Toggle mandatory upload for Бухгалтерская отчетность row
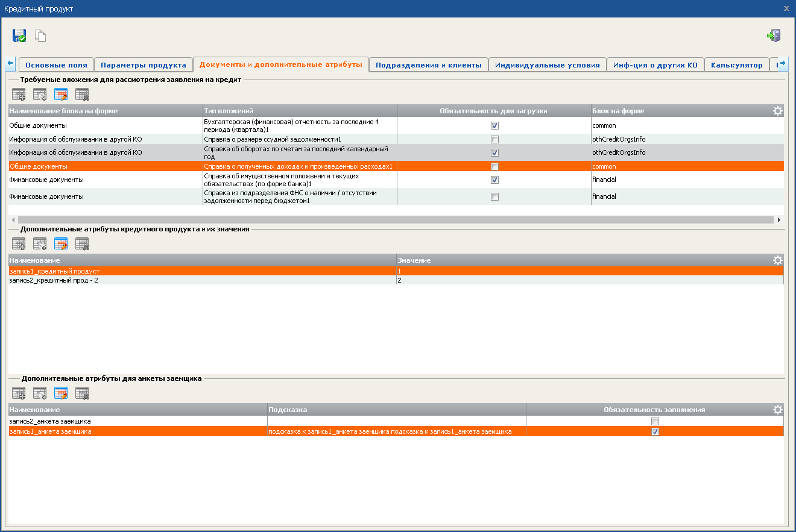Image resolution: width=796 pixels, height=532 pixels. click(x=494, y=125)
